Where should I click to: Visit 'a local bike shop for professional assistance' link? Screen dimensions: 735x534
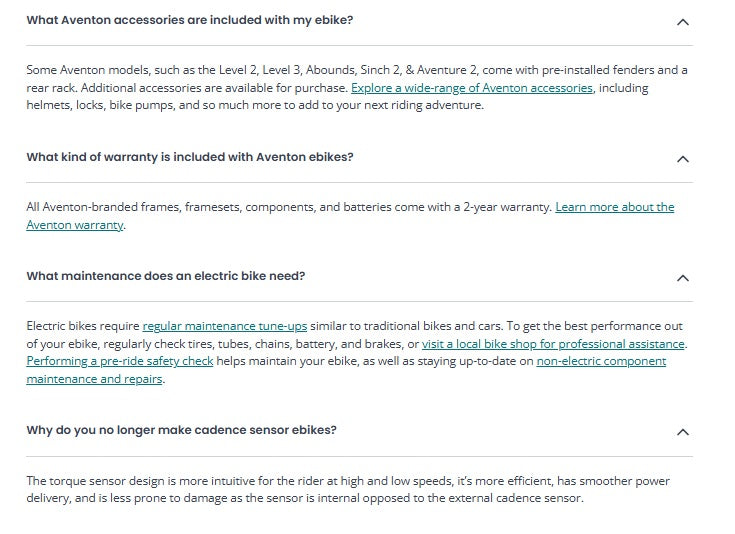(x=553, y=344)
